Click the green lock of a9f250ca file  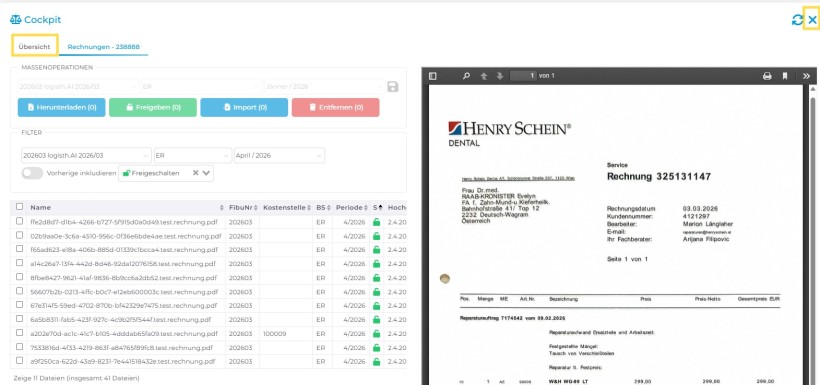coord(376,361)
